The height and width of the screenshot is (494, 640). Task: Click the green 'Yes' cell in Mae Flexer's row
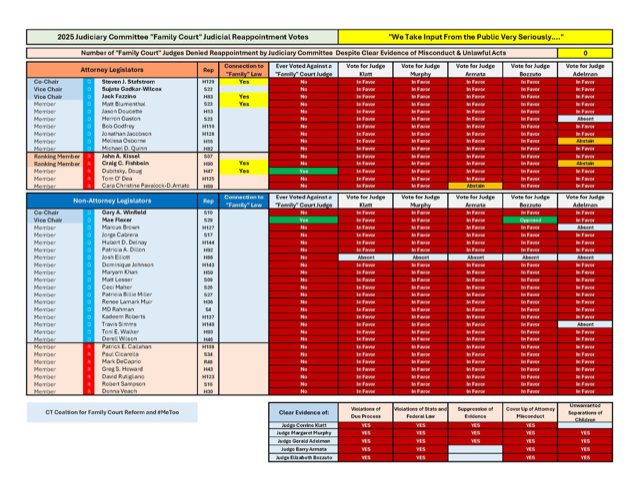coord(303,220)
